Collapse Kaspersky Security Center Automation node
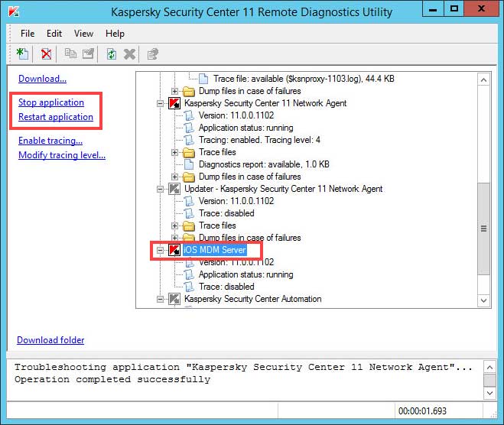The height and width of the screenshot is (425, 504). (160, 299)
